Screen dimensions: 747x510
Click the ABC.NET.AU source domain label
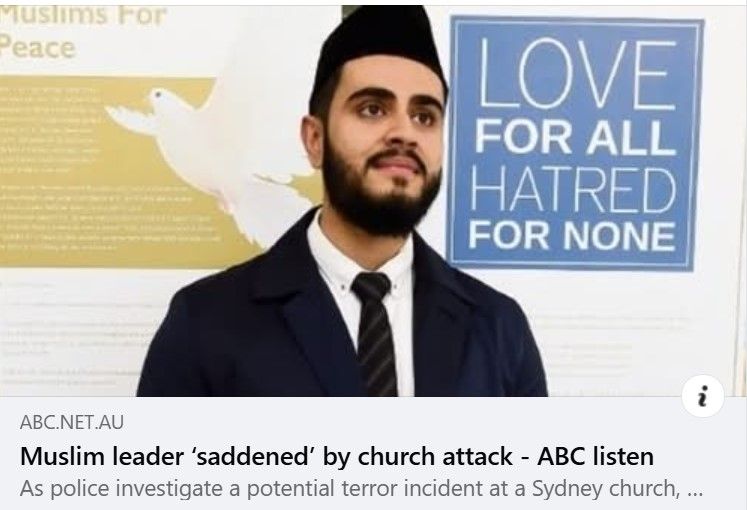(x=72, y=422)
